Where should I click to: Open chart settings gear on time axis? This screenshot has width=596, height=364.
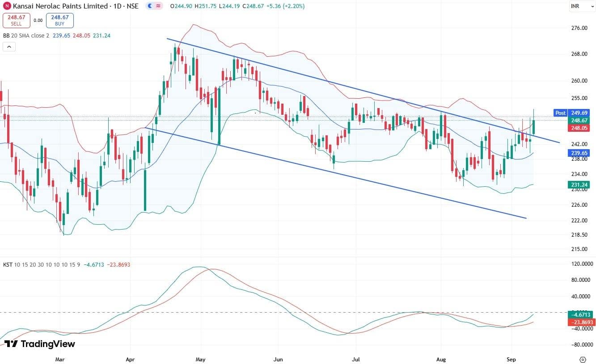582,359
